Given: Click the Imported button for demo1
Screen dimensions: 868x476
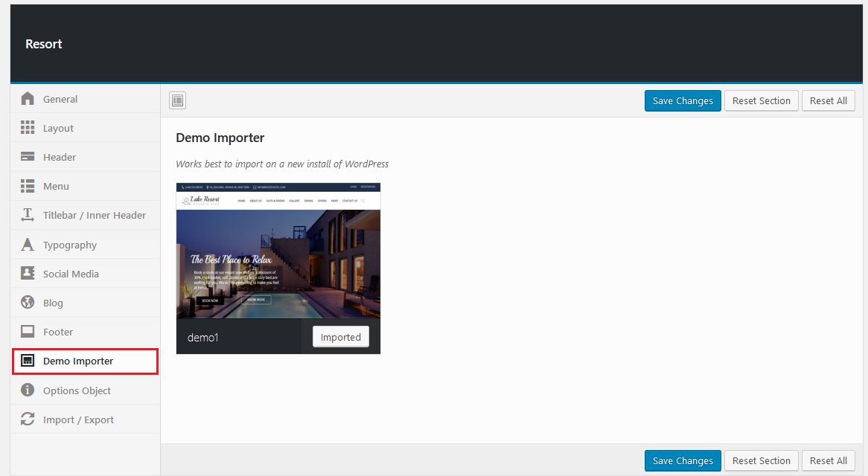Looking at the screenshot, I should [x=340, y=337].
